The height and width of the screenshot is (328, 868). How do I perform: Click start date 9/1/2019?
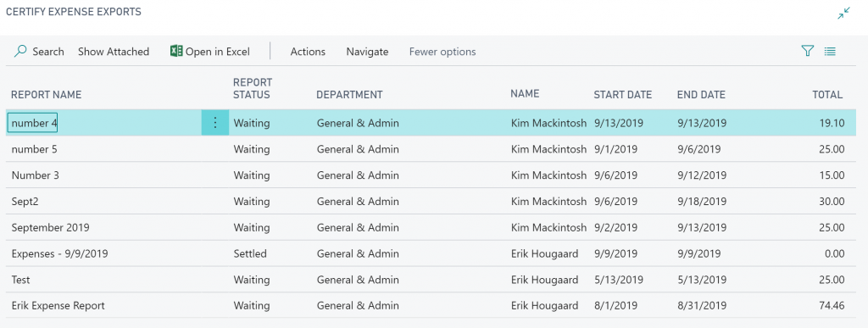[615, 149]
